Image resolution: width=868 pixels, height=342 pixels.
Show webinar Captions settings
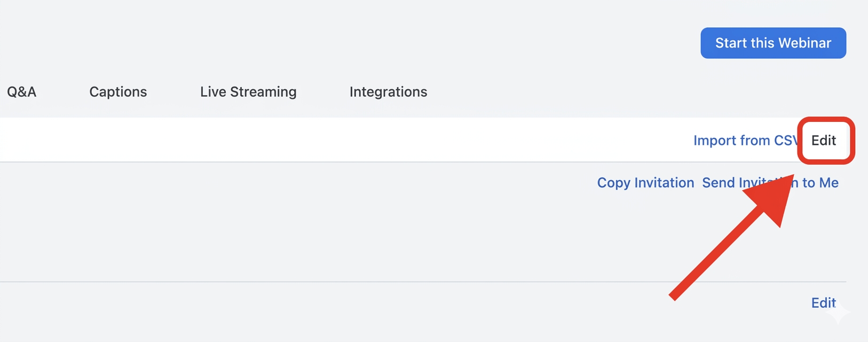(118, 92)
